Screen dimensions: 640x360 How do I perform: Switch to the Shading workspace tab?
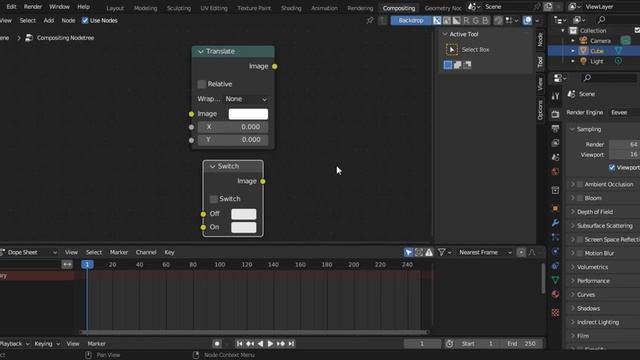coord(291,8)
